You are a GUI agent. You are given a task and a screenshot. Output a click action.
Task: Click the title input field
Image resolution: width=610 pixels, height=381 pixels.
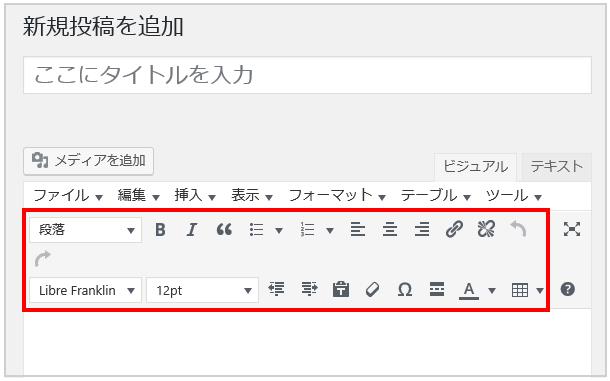point(307,75)
